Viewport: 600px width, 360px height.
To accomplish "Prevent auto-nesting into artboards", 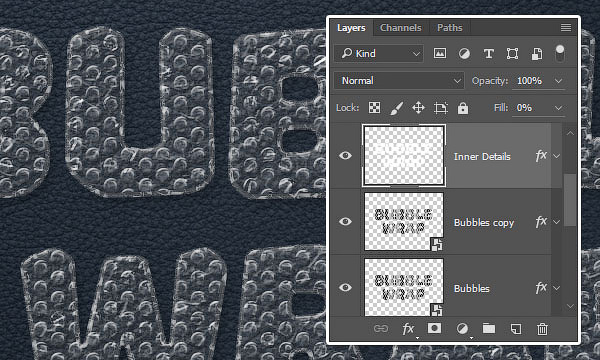I will pyautogui.click(x=440, y=108).
